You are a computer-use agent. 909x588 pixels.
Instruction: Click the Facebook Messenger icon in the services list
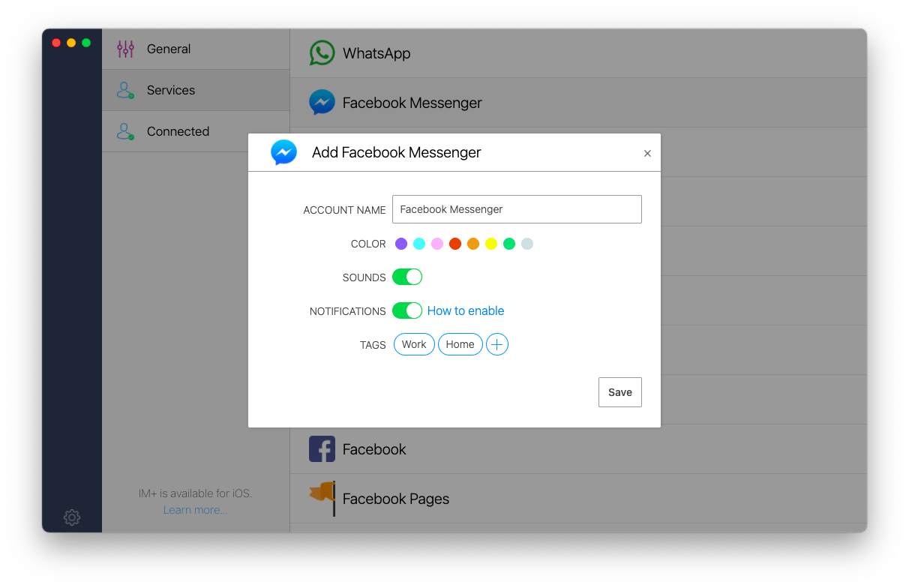coord(322,102)
